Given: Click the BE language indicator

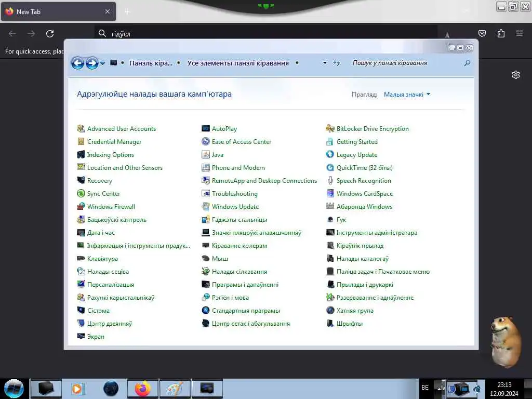Looking at the screenshot, I should coord(425,388).
